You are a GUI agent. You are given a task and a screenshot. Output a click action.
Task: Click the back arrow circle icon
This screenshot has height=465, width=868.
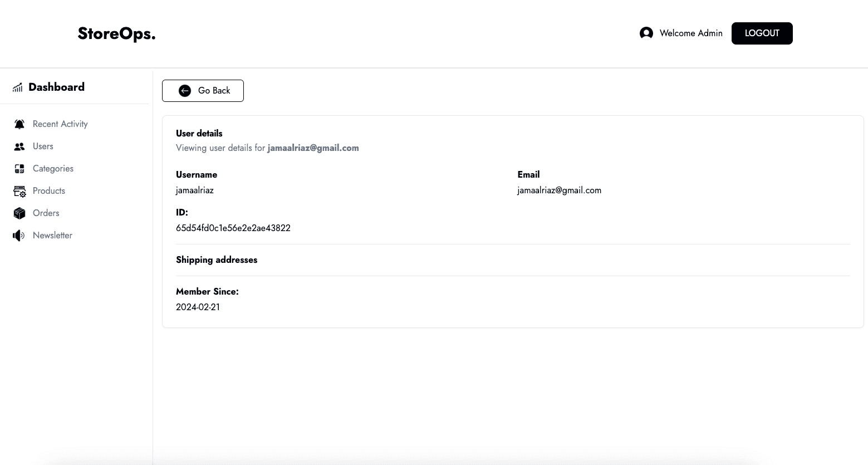click(185, 91)
